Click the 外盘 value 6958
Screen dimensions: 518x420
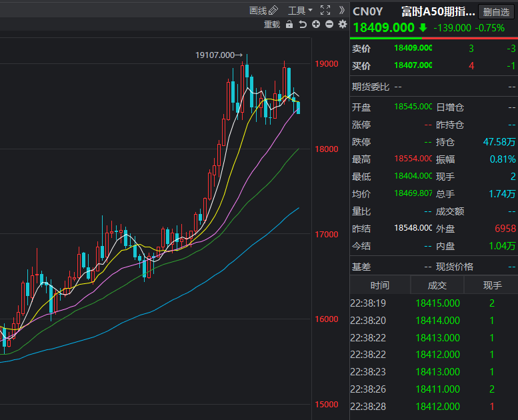[505, 229]
